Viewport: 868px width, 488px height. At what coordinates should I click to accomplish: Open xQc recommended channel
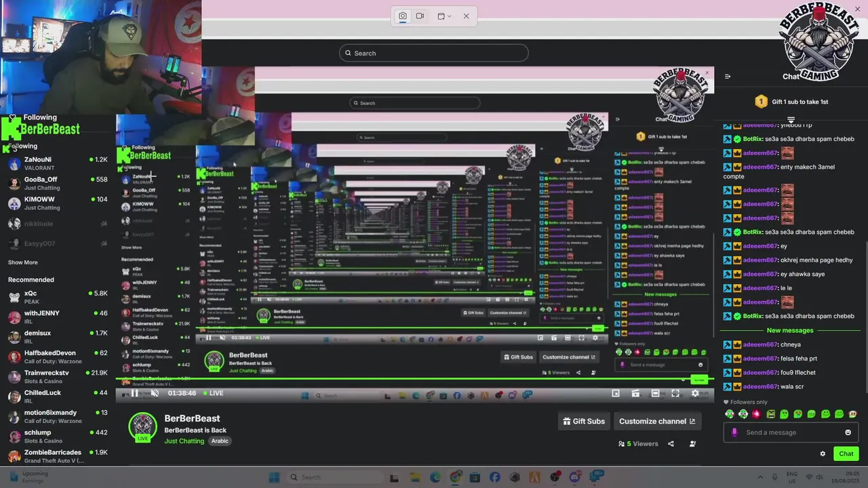(57, 298)
